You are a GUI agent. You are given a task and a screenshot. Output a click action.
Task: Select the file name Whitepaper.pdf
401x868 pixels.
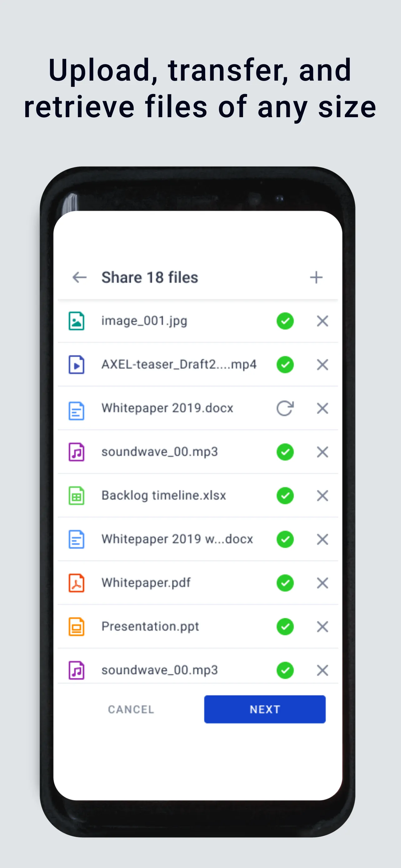pos(146,583)
